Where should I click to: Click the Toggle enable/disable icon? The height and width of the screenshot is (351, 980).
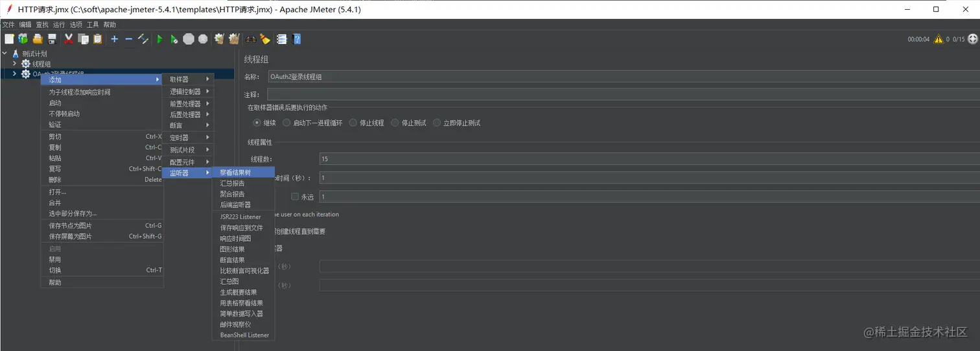pos(143,39)
